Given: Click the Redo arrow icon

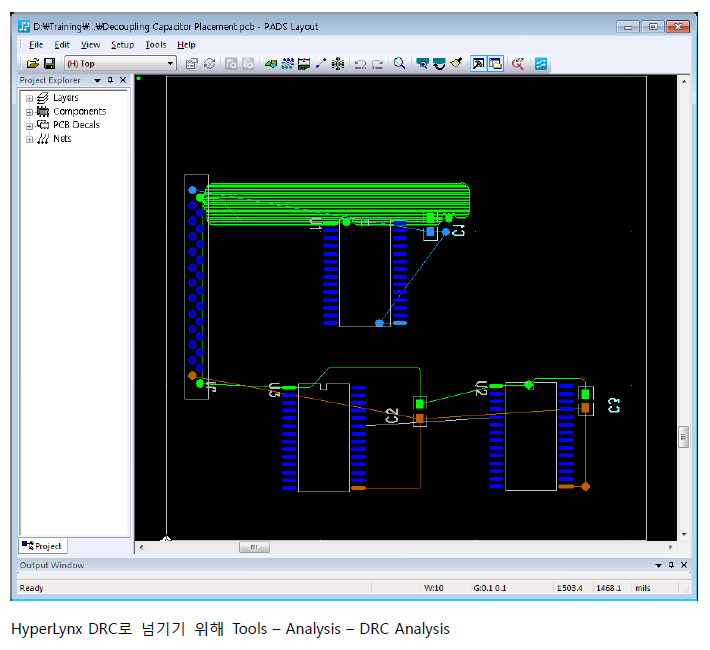Looking at the screenshot, I should pyautogui.click(x=377, y=64).
